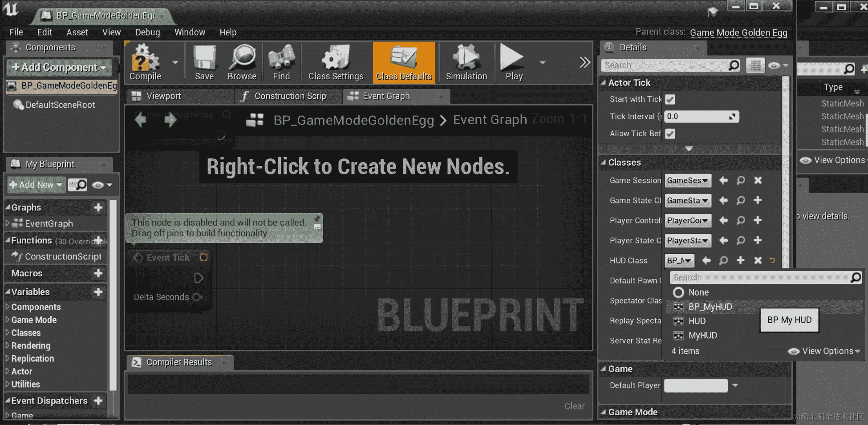Open the Details panel eye view options

pyautogui.click(x=778, y=65)
